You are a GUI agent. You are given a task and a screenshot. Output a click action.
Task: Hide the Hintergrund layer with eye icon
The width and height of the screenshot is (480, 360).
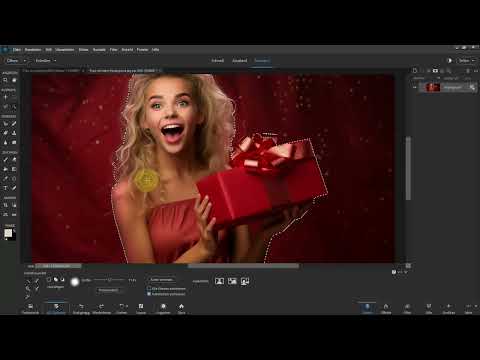(415, 87)
